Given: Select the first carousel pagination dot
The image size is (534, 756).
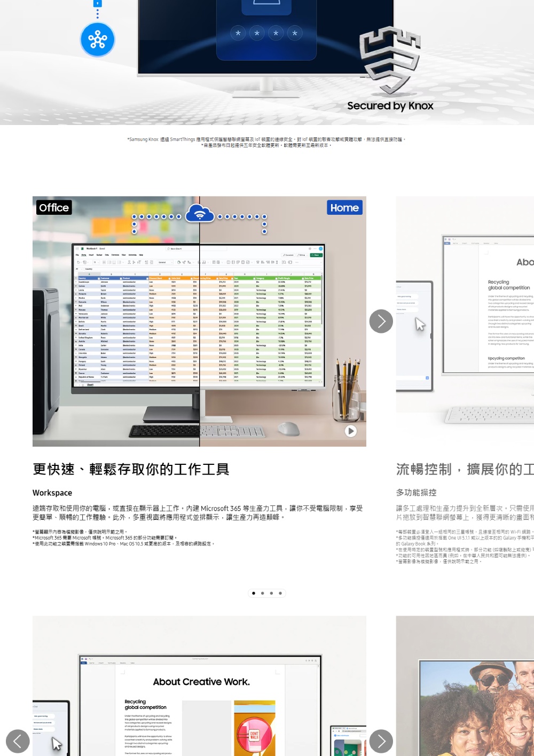Looking at the screenshot, I should coord(254,593).
